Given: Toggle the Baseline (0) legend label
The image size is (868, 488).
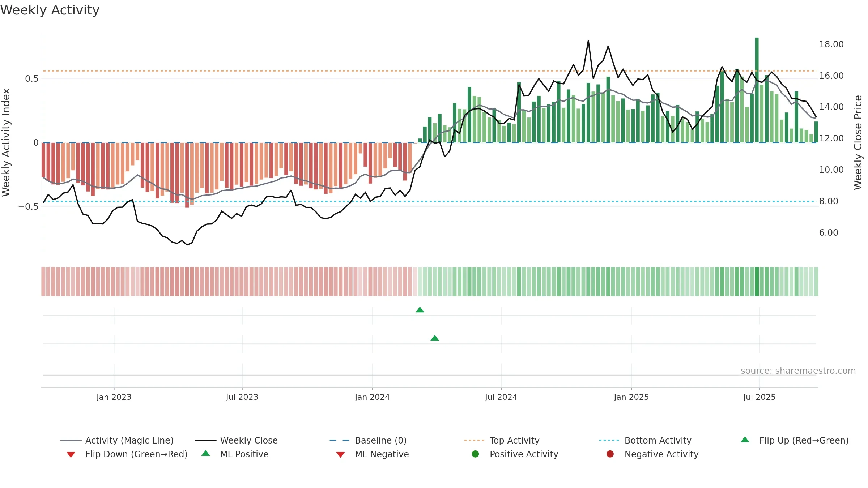Looking at the screenshot, I should tap(381, 440).
